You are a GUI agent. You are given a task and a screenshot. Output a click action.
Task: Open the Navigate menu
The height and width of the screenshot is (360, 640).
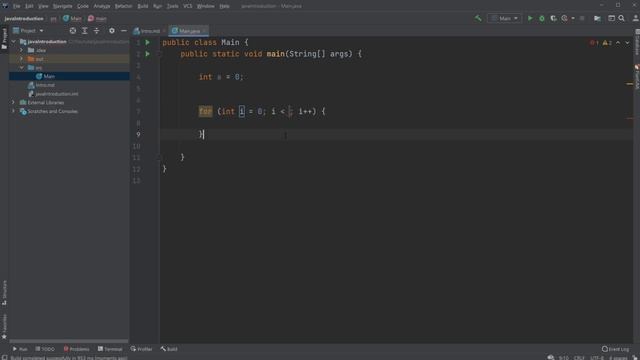[x=62, y=6]
